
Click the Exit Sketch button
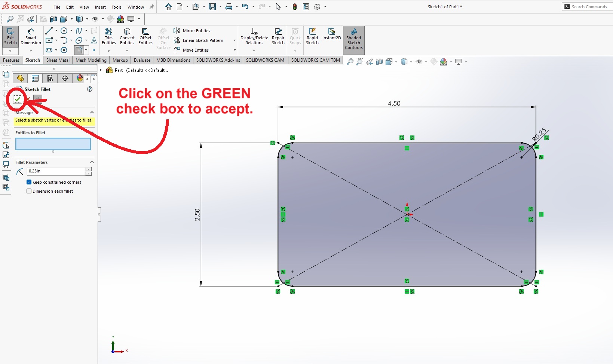point(10,36)
